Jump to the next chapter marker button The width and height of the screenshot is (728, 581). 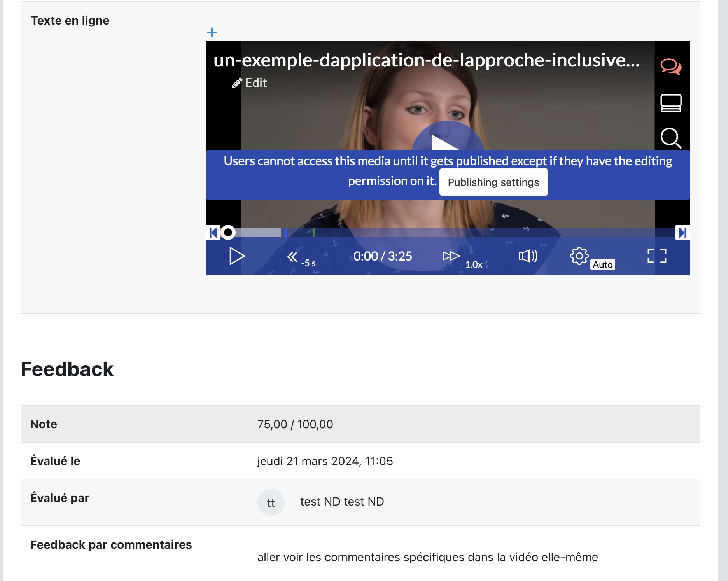coord(682,233)
